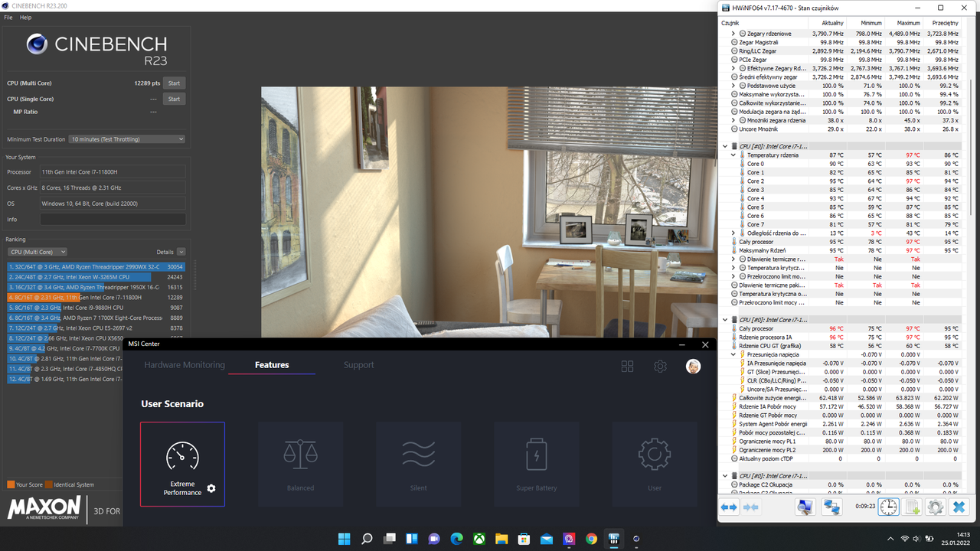Collapse Przesunięcia napięcia group
This screenshot has height=551, width=980.
(x=733, y=354)
